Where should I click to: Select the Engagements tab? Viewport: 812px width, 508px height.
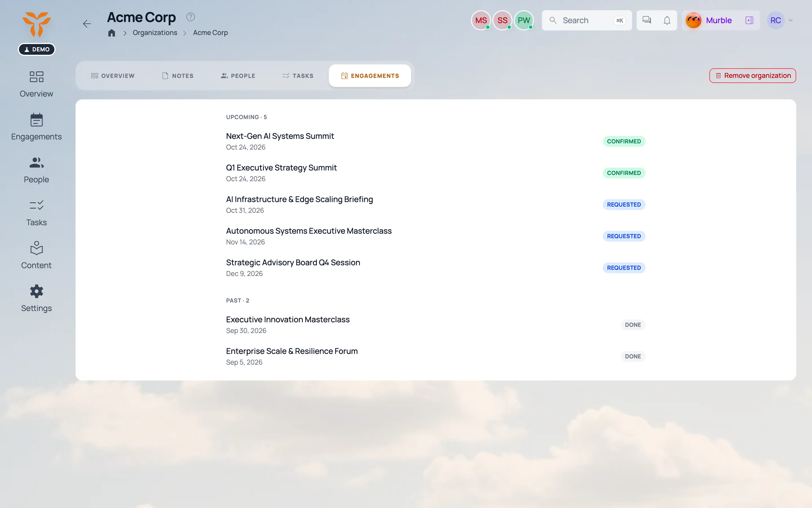point(370,76)
